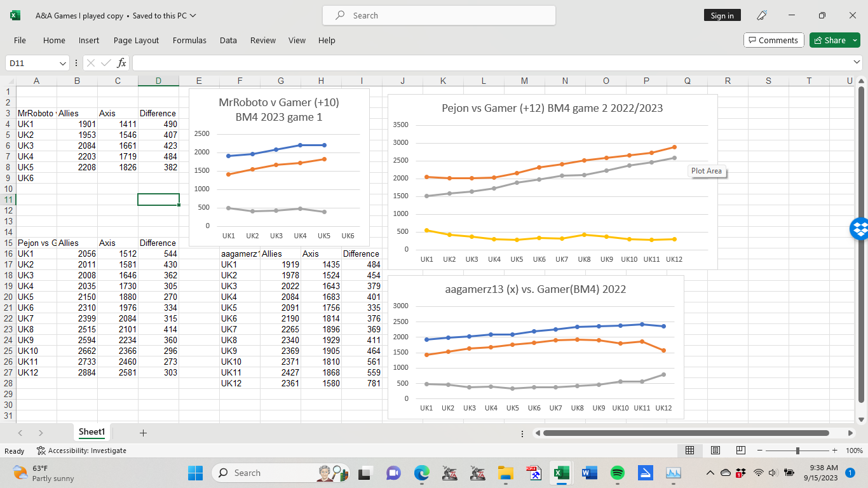Show hidden system tray icons chevron
This screenshot has width=868, height=488.
pyautogui.click(x=710, y=473)
